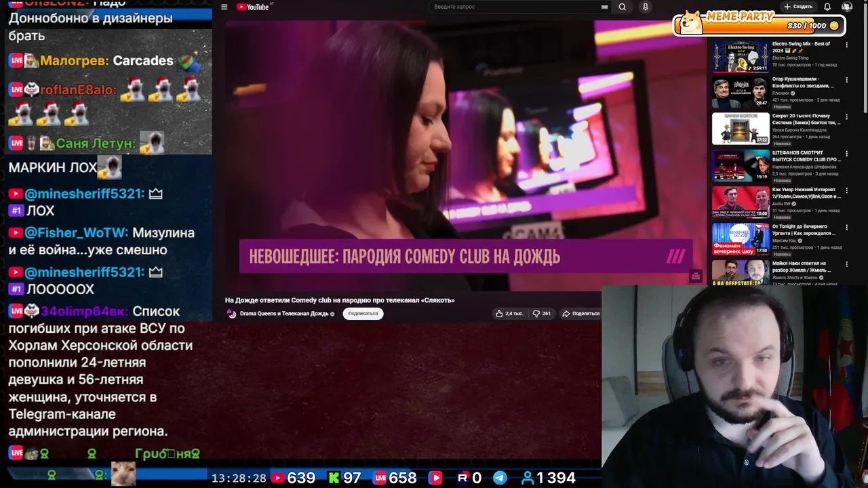Viewport: 868px width, 488px height.
Task: Click the VK Live viewer count icon 658
Action: click(x=380, y=478)
